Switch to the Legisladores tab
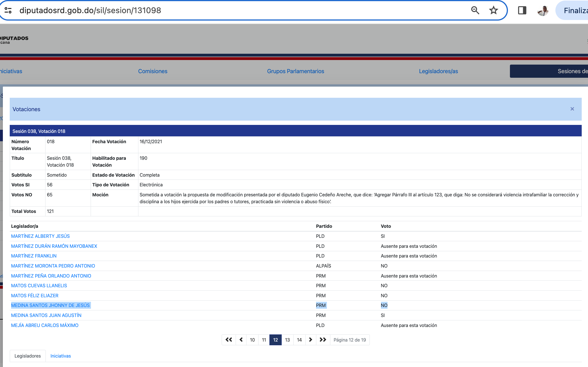 [x=28, y=356]
